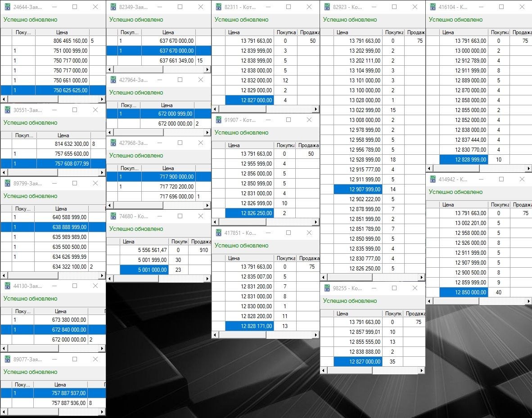Click the UZEX icon of window 82311
Viewport: 532px width, 418px height.
tap(218, 7)
